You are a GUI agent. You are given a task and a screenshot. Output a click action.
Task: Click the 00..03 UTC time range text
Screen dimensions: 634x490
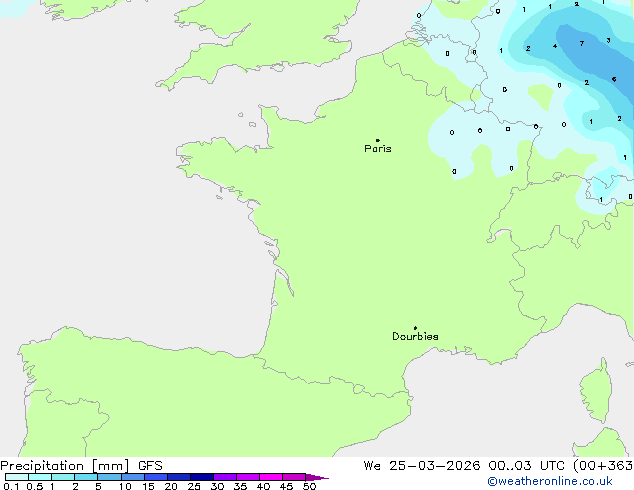pos(526,466)
